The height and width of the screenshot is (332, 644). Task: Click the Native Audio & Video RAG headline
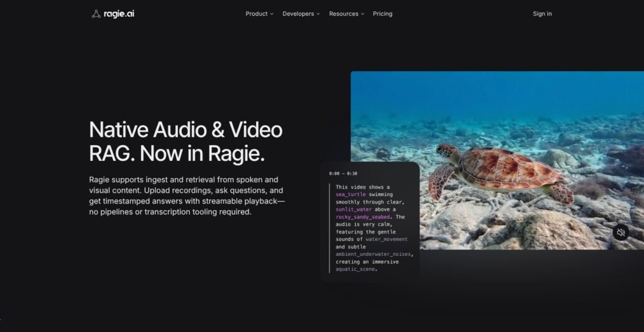click(186, 141)
